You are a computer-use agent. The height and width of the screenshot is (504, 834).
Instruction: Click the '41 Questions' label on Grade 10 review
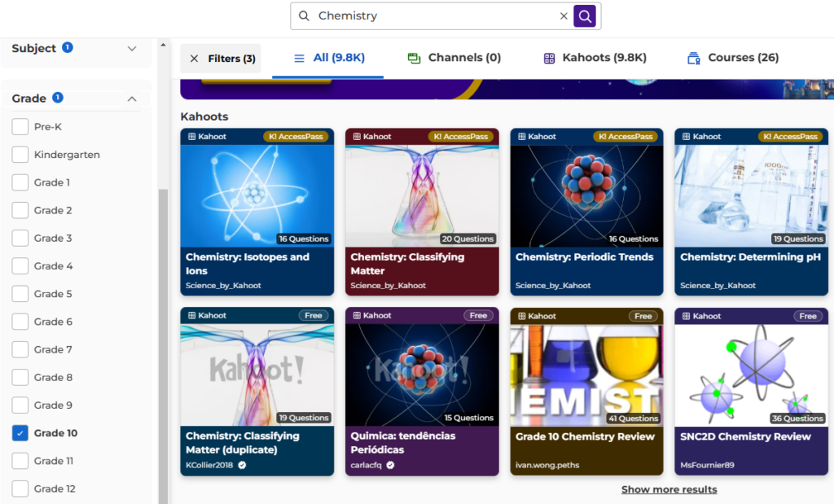click(x=634, y=419)
